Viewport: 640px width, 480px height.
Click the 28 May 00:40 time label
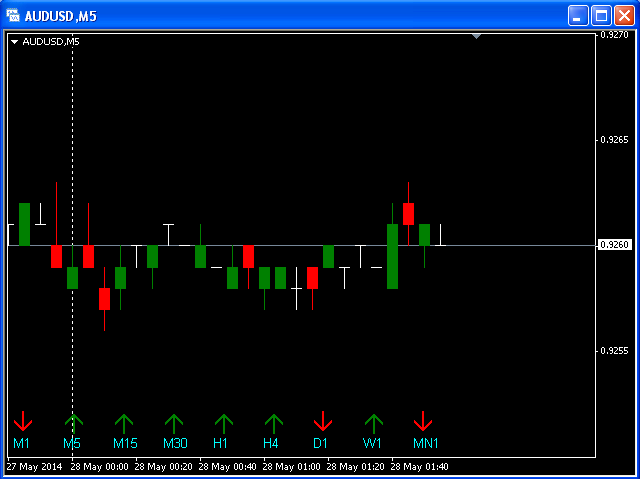coord(229,467)
